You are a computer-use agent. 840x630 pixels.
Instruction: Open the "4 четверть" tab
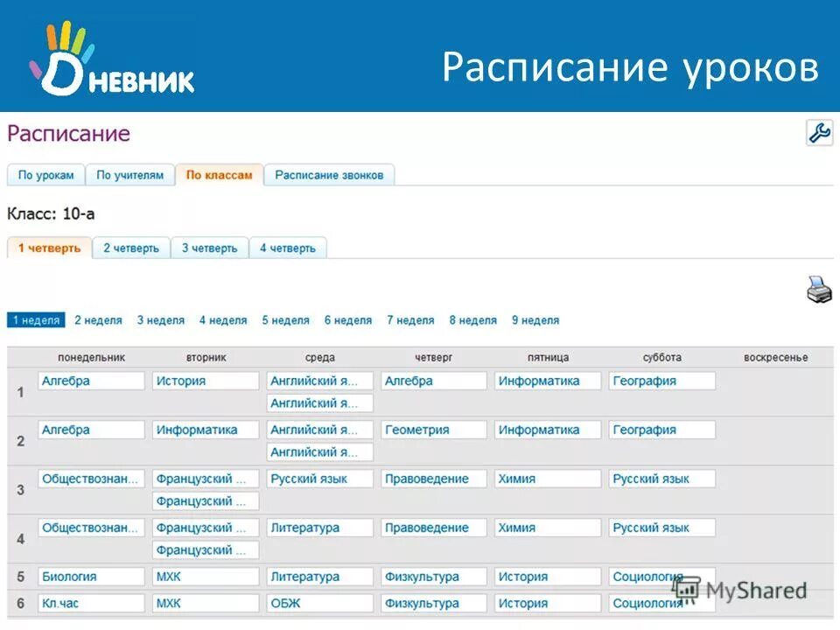[290, 247]
